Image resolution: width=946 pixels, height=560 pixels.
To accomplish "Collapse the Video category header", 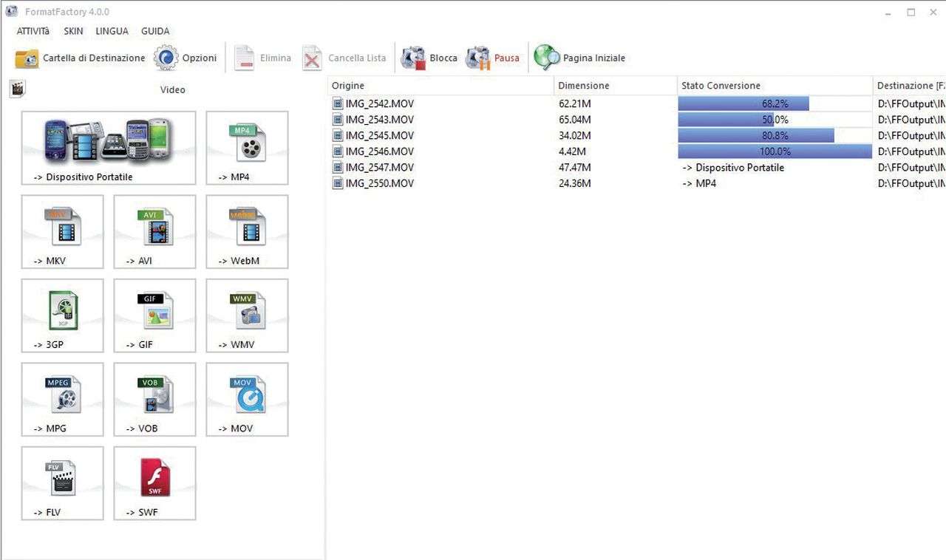I will pyautogui.click(x=172, y=89).
